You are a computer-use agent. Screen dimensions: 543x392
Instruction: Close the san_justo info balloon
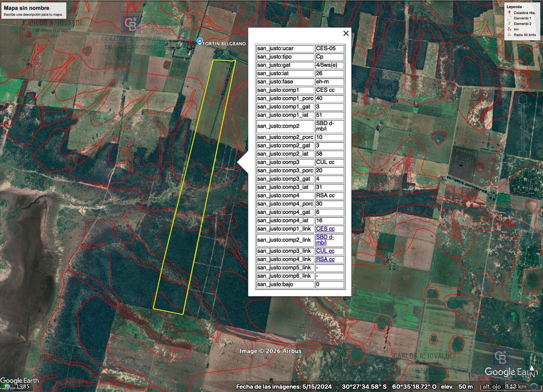[x=346, y=33]
